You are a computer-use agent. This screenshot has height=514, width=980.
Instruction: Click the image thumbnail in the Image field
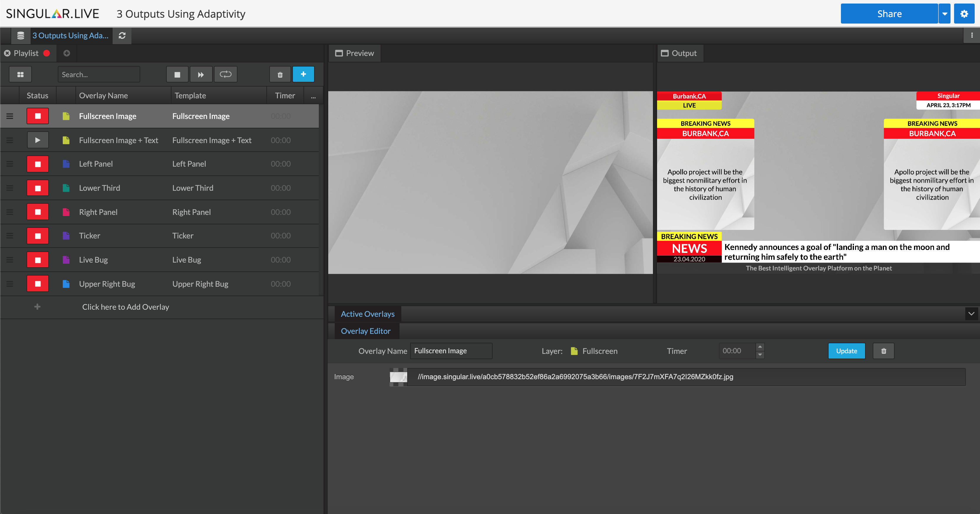(398, 377)
